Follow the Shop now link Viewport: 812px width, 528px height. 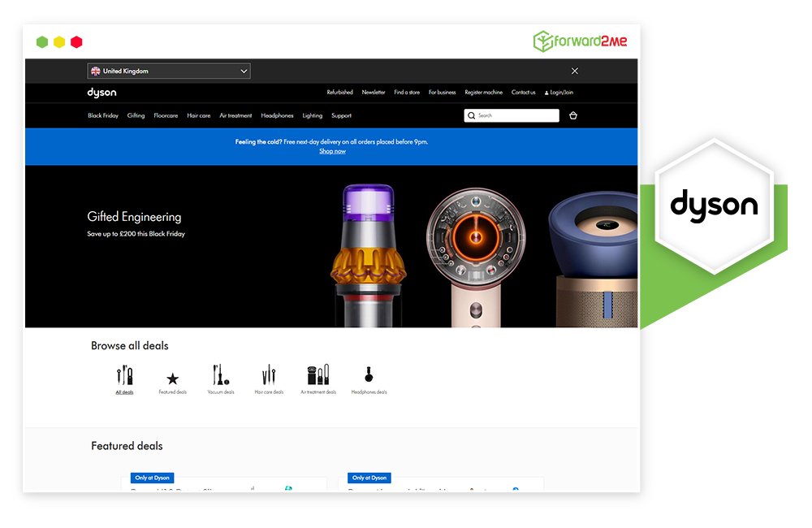(x=332, y=151)
